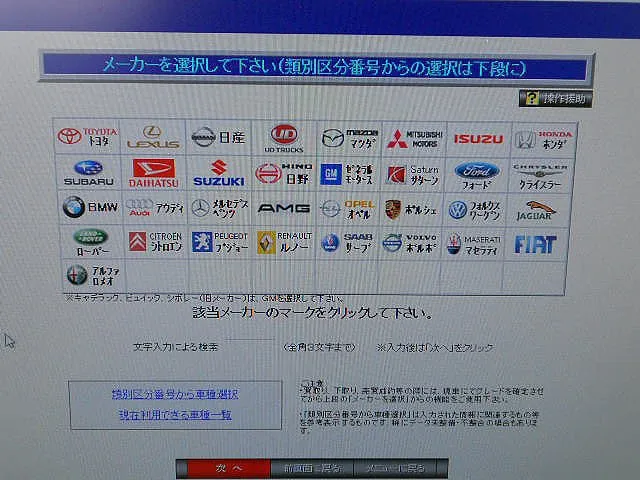Select the Toyota maker logo
Viewport: 640px width, 480px height.
coord(88,137)
